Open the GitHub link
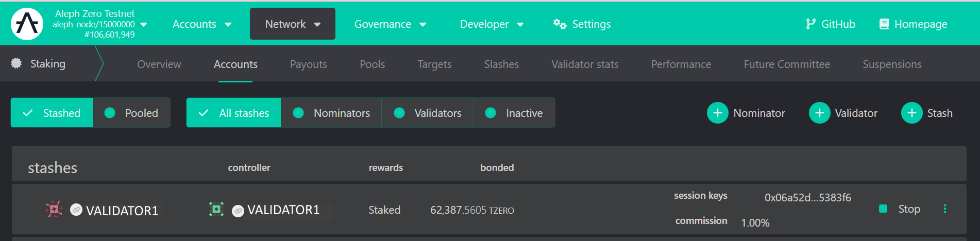980x241 pixels. point(830,24)
